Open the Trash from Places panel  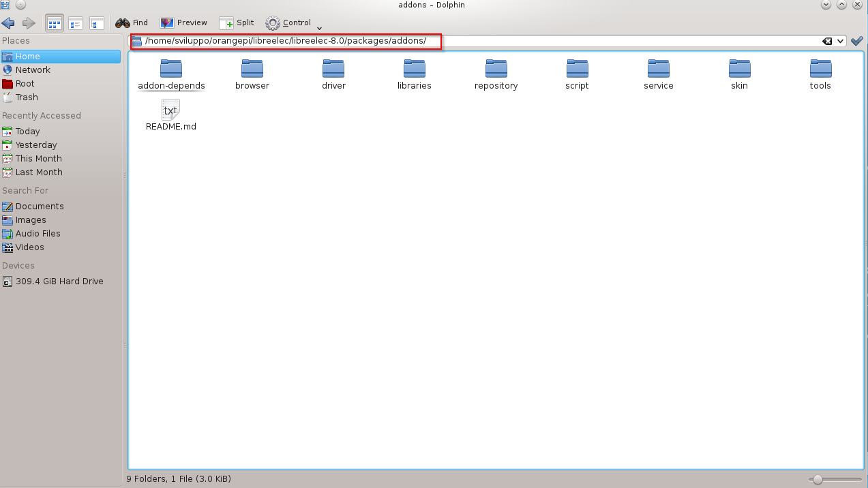(28, 97)
